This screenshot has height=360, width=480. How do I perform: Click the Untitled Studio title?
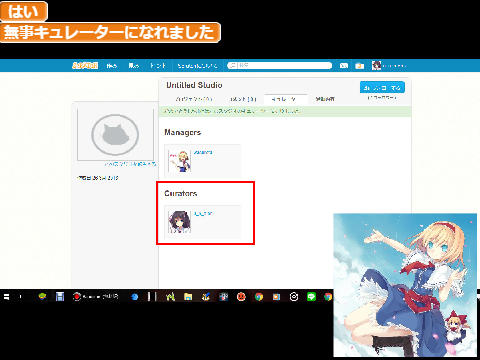[194, 85]
